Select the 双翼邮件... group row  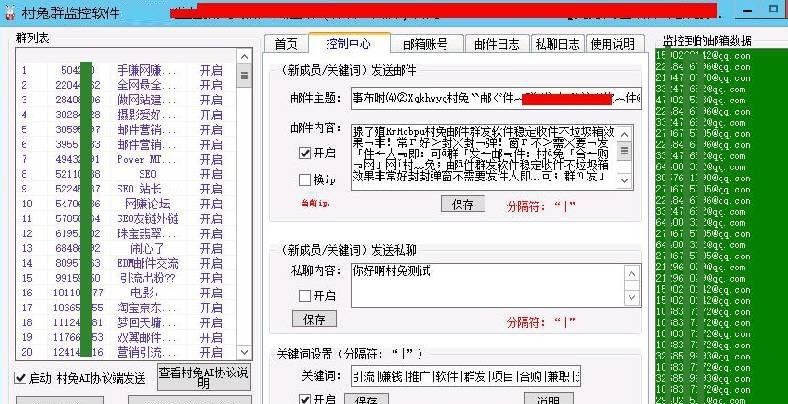[x=127, y=337]
